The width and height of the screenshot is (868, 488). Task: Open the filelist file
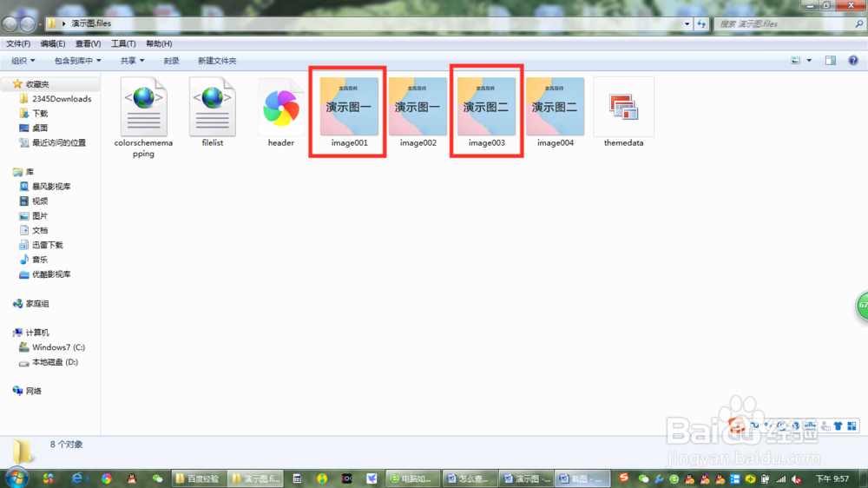[213, 112]
